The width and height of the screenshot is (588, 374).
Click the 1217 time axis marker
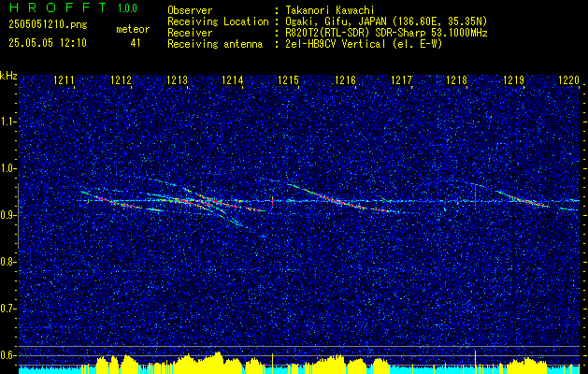tap(401, 80)
